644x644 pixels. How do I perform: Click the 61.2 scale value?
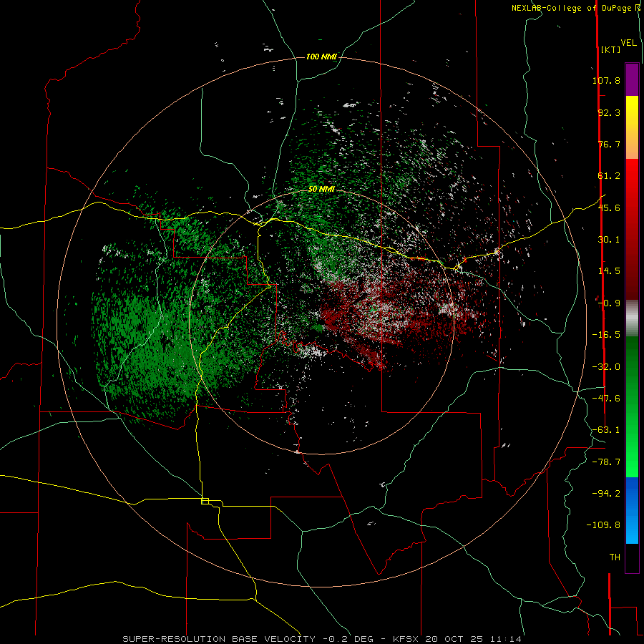tap(609, 176)
